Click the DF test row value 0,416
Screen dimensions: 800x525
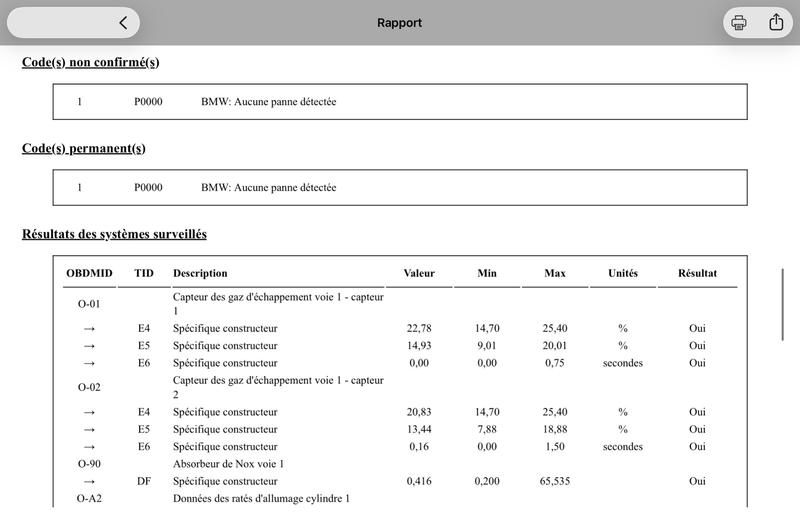(x=419, y=482)
